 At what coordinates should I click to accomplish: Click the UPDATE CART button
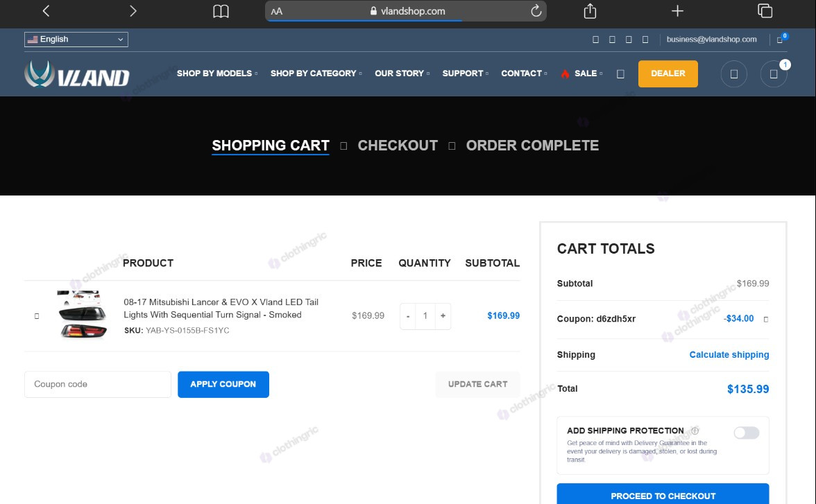click(x=477, y=384)
